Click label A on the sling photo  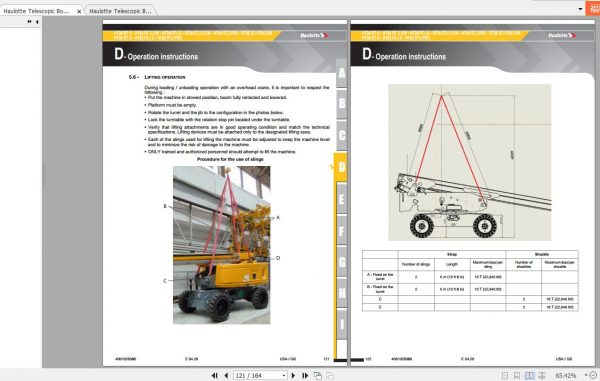tap(278, 218)
